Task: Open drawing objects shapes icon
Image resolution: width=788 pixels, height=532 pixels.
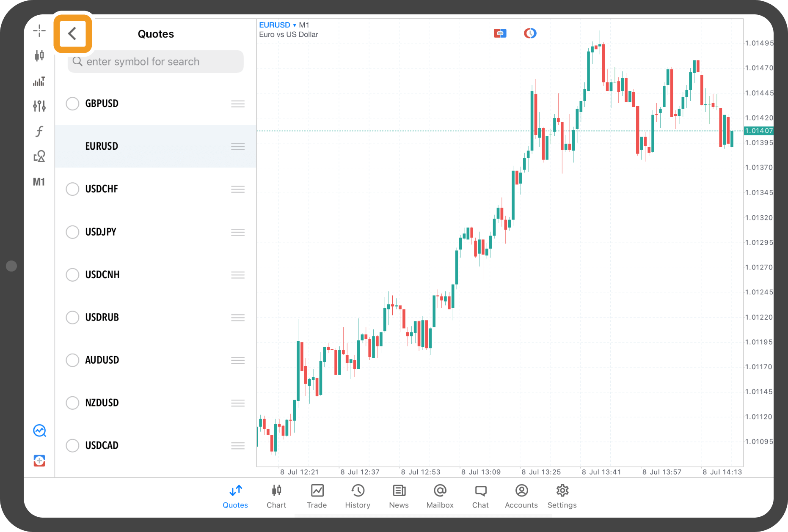Action: pos(39,156)
